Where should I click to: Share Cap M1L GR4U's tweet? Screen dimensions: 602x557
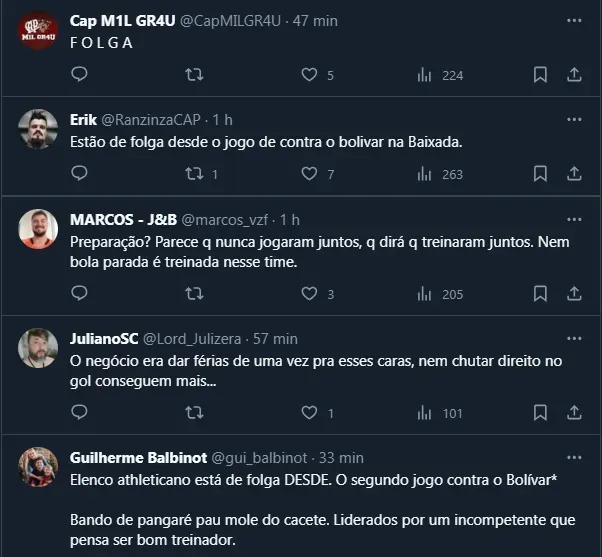(x=574, y=74)
